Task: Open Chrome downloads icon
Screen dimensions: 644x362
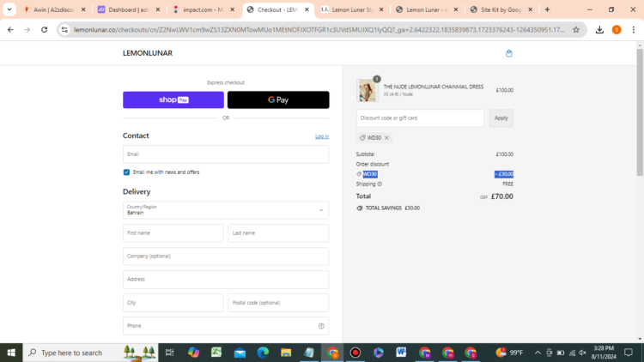Action: coord(599,29)
